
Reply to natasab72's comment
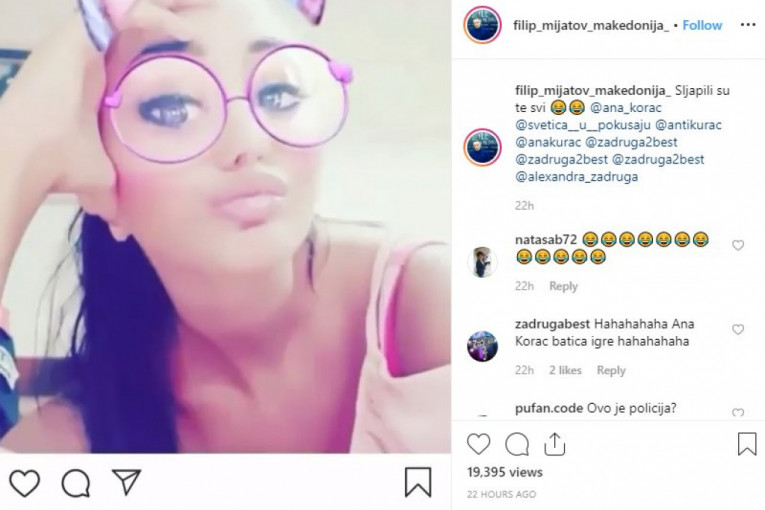click(563, 286)
